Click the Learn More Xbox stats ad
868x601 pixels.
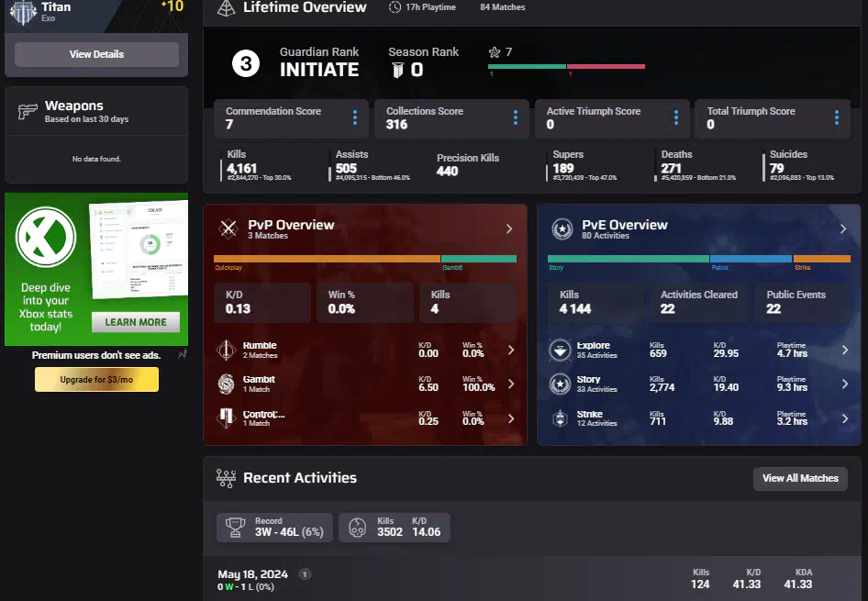[135, 322]
